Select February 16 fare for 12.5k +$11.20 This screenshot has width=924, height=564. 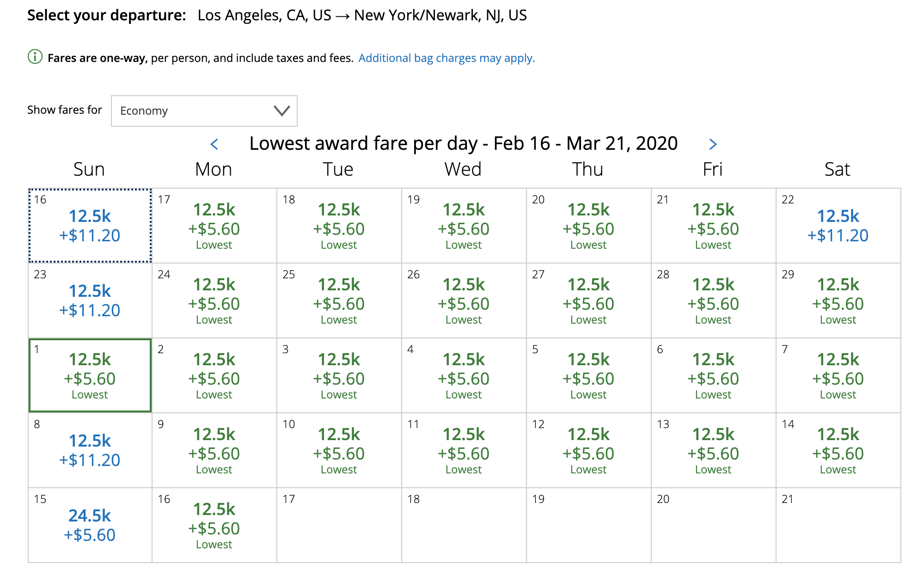(x=90, y=226)
